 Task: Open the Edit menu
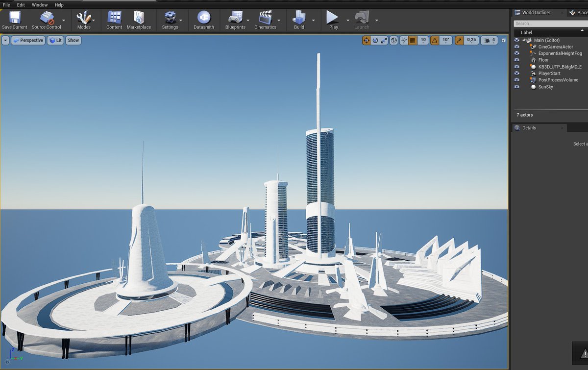click(x=21, y=5)
